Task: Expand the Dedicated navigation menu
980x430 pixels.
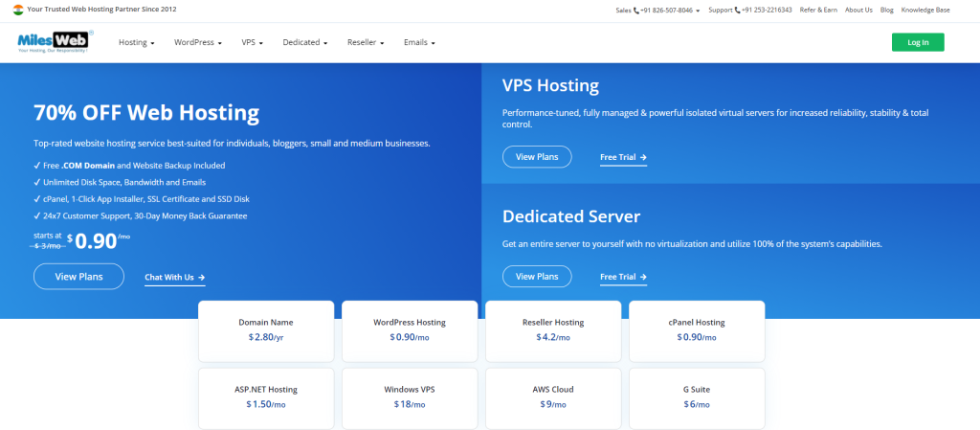Action: [305, 42]
